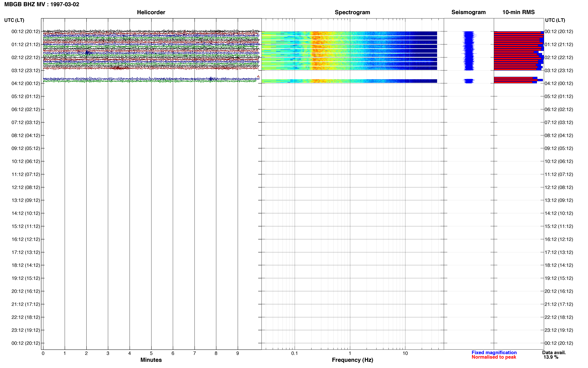Click left time label '16:12 (12:12)'
Screen dimensions: 588x368
click(26, 239)
